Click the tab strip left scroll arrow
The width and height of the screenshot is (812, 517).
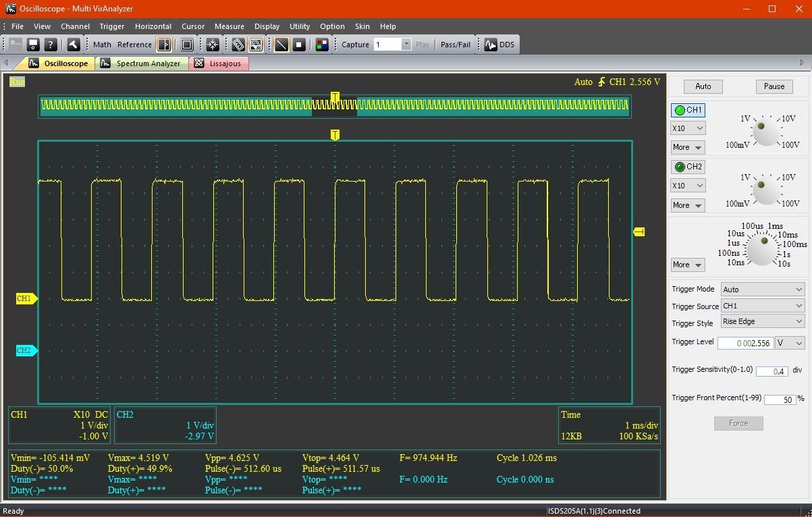tap(5, 63)
